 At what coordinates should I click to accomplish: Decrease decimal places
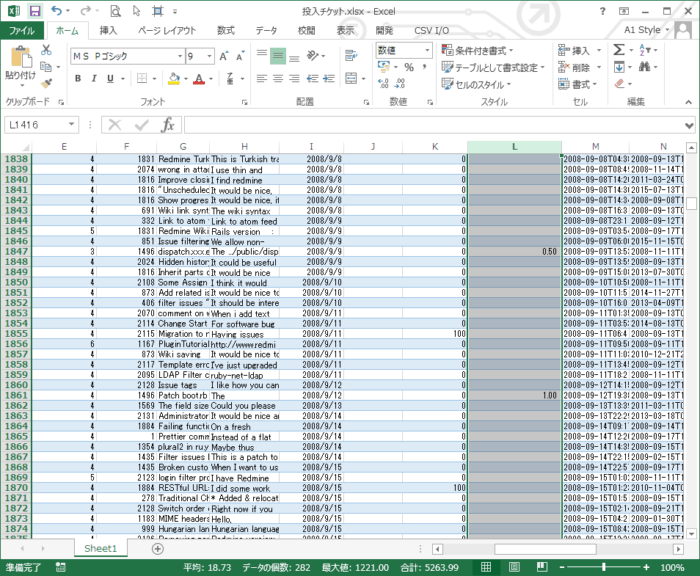tap(400, 83)
